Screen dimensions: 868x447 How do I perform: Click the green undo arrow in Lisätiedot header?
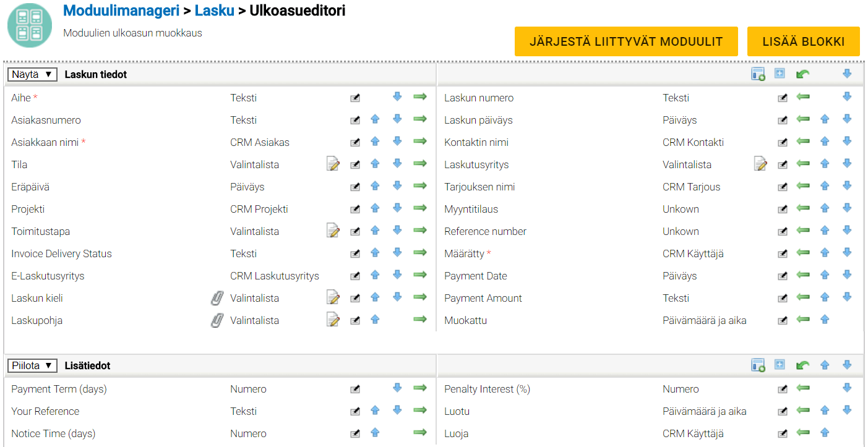click(802, 365)
